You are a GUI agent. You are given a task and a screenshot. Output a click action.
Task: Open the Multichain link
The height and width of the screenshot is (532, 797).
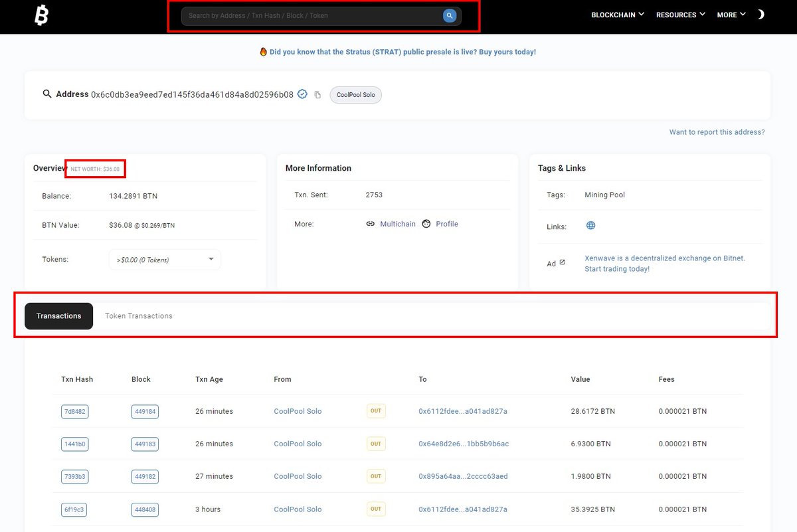tap(398, 224)
